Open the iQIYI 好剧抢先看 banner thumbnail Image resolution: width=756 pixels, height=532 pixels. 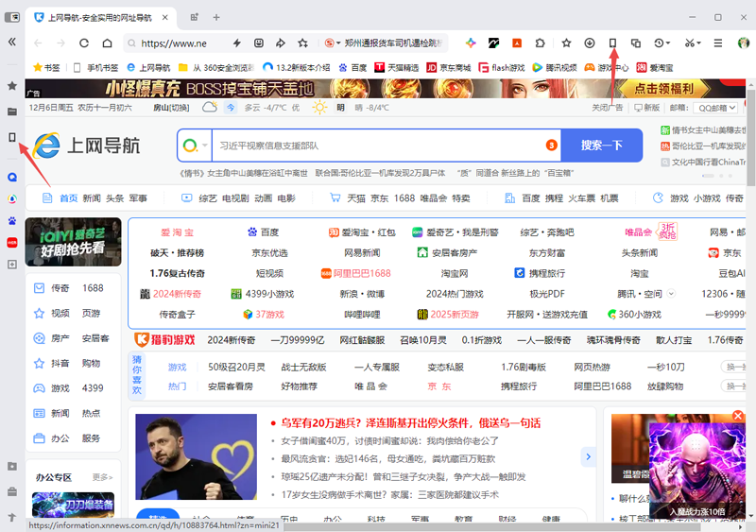74,242
